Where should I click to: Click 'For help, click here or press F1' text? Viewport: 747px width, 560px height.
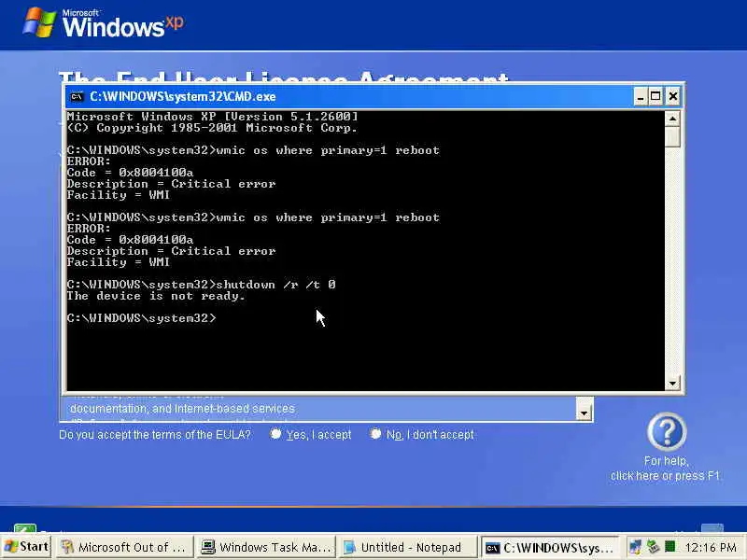tap(666, 469)
